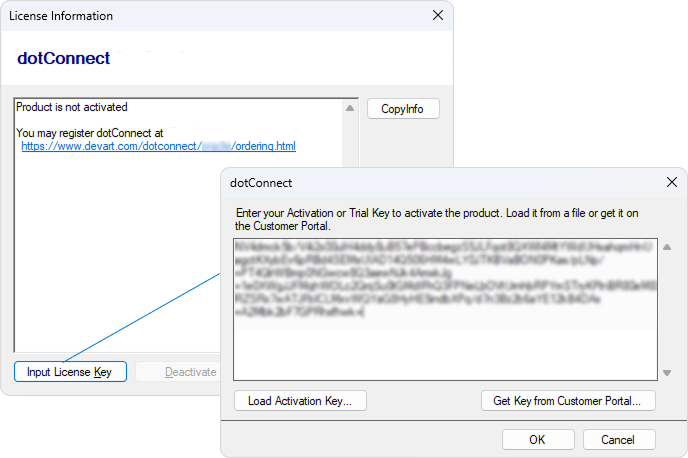688x458 pixels.
Task: Click the license information text area
Action: 150,250
